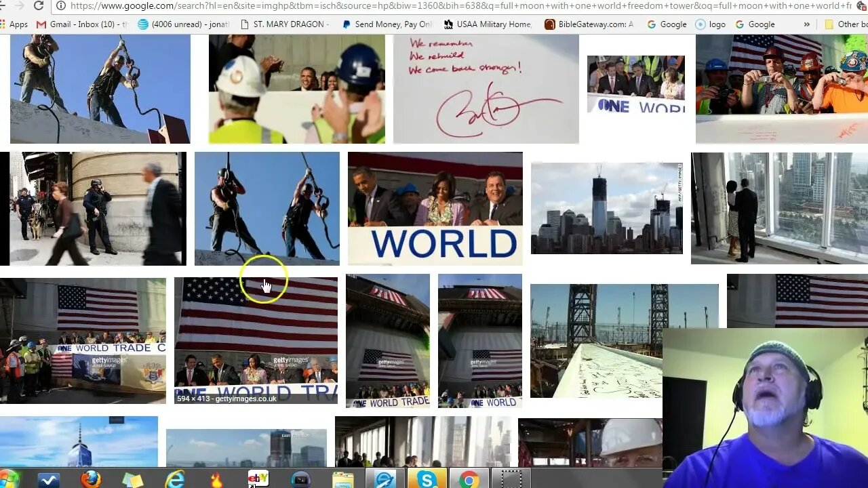Open the first Google bookmark after BibleGateway
868x488 pixels.
coord(667,24)
